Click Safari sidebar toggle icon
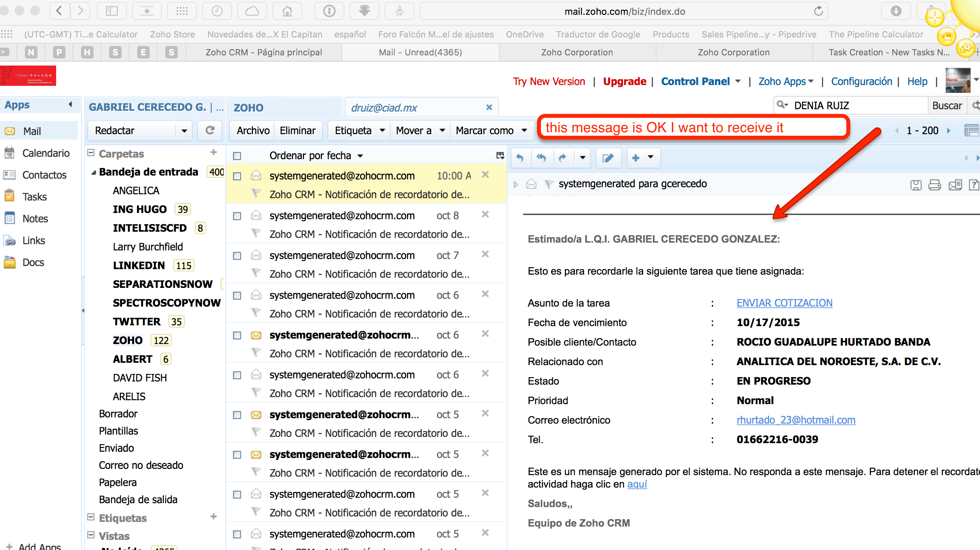 pyautogui.click(x=112, y=11)
